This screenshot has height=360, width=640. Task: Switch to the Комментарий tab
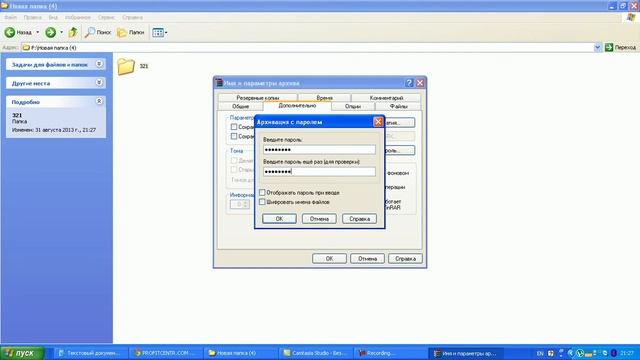[386, 98]
